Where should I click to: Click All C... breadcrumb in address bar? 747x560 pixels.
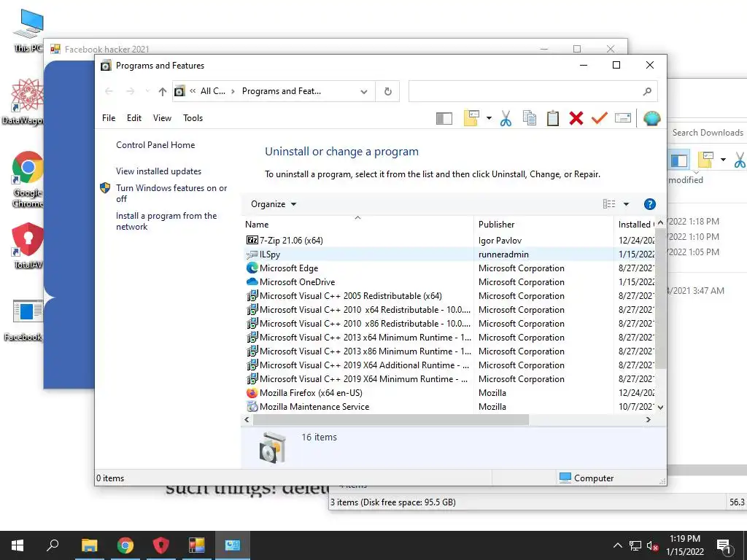tap(212, 91)
